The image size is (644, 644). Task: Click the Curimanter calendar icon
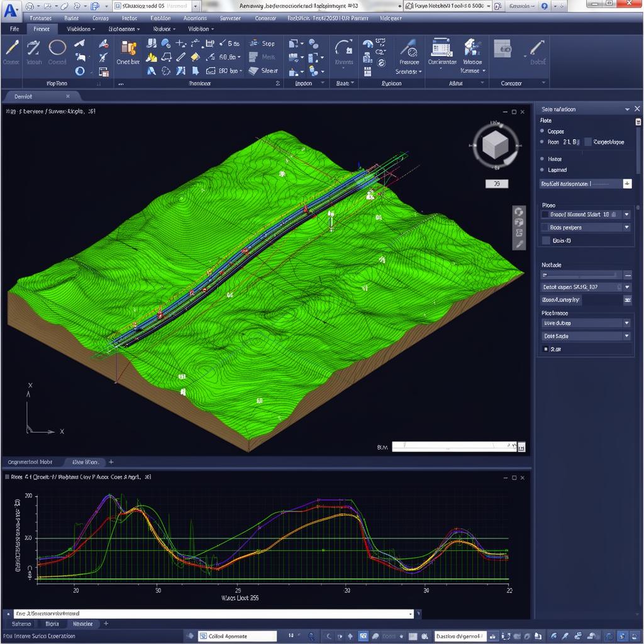441,48
